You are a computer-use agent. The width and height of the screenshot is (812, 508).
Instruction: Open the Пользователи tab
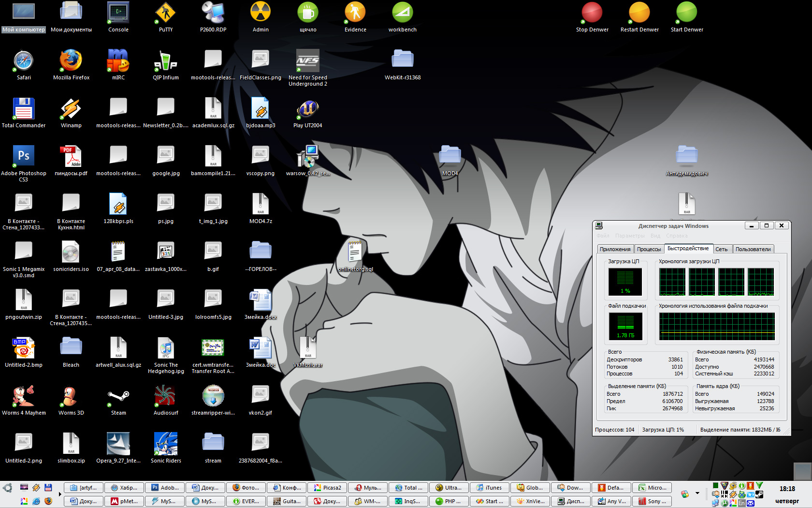coord(753,249)
